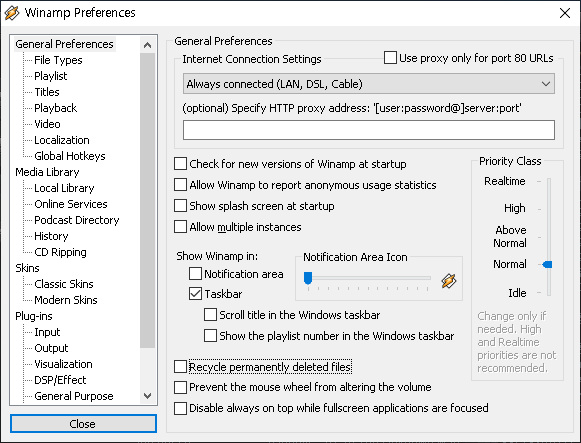Viewport: 581px width, 443px height.
Task: Select History in the preferences tree
Action: point(51,236)
